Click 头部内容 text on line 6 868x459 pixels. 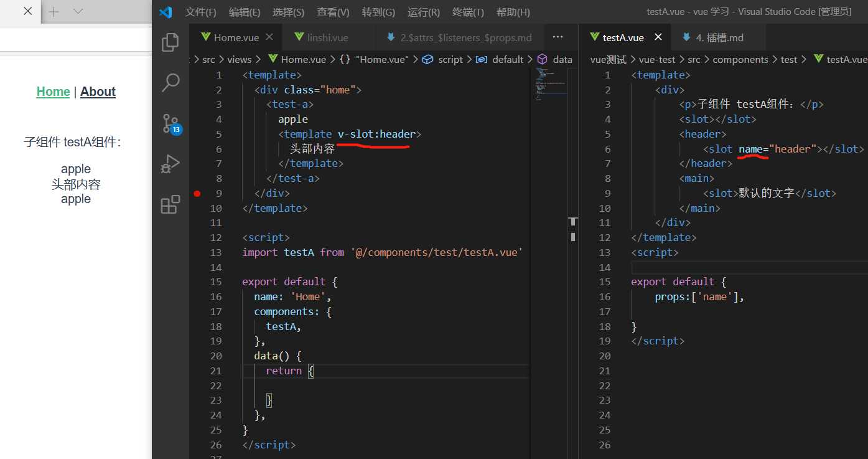pos(312,149)
